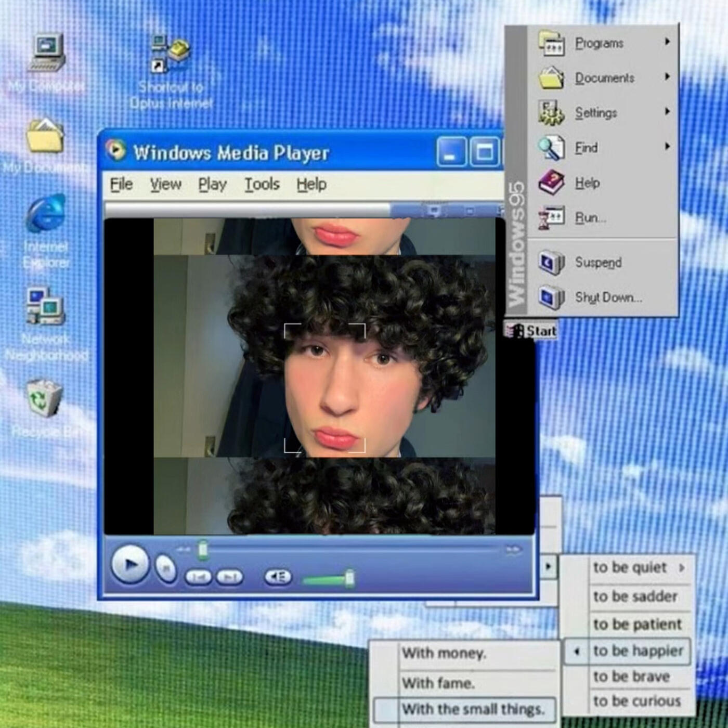Click the Windows Media Player title bar logo
The image size is (728, 728).
click(x=116, y=151)
